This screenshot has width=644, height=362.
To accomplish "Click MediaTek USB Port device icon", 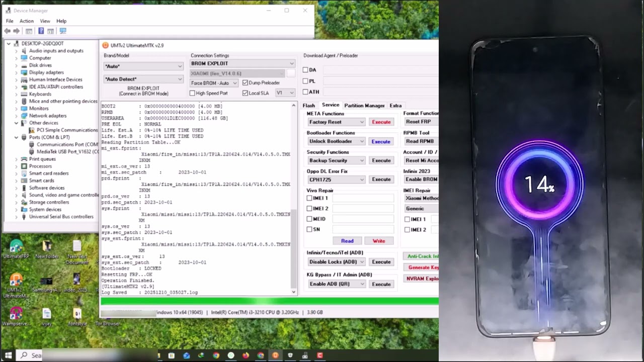I will 32,151.
